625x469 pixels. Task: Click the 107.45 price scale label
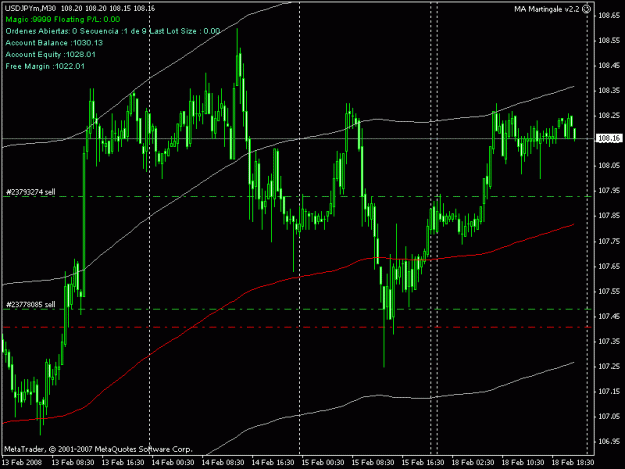(609, 316)
